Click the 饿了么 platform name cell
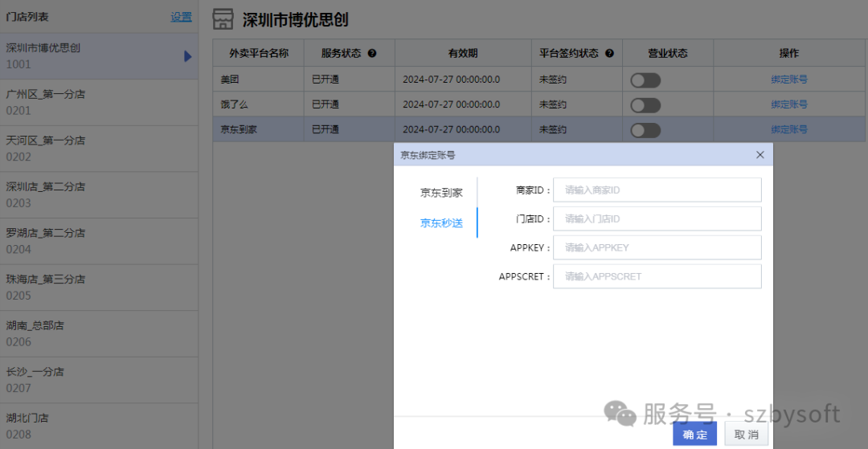This screenshot has width=868, height=449. 259,104
